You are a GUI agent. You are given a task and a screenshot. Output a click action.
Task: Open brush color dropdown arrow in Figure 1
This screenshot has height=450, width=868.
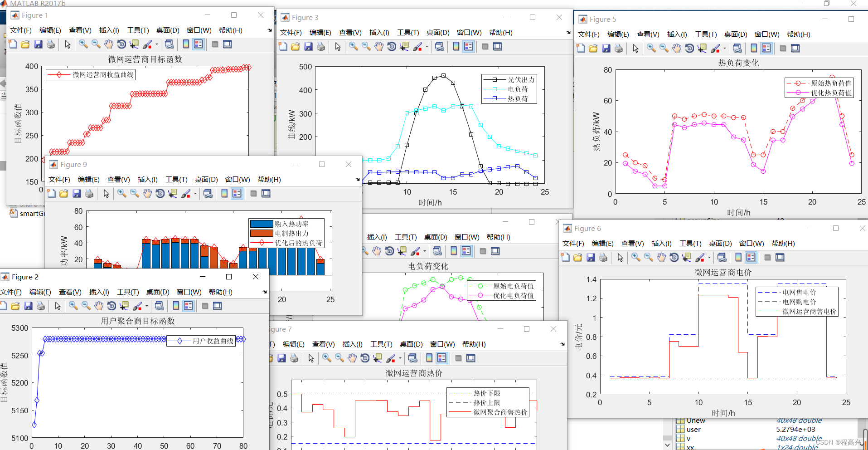[x=157, y=44]
